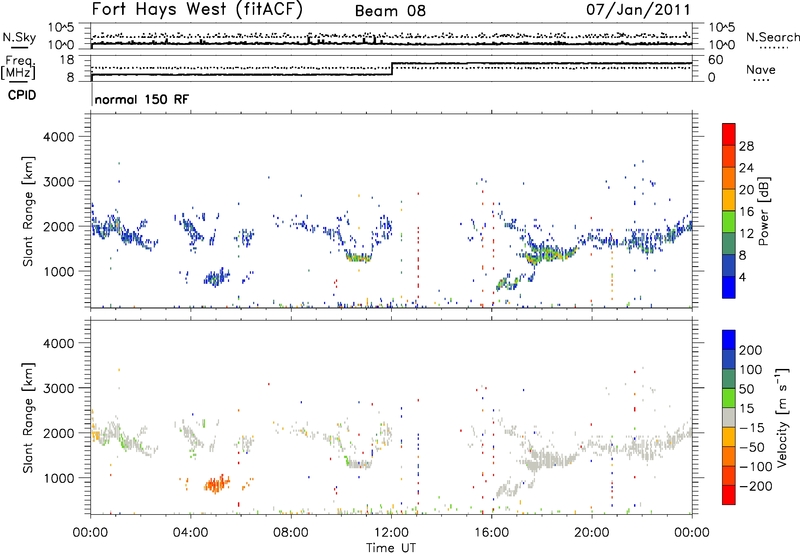Select the Time UT axis title
The width and height of the screenshot is (800, 554).
[x=391, y=548]
